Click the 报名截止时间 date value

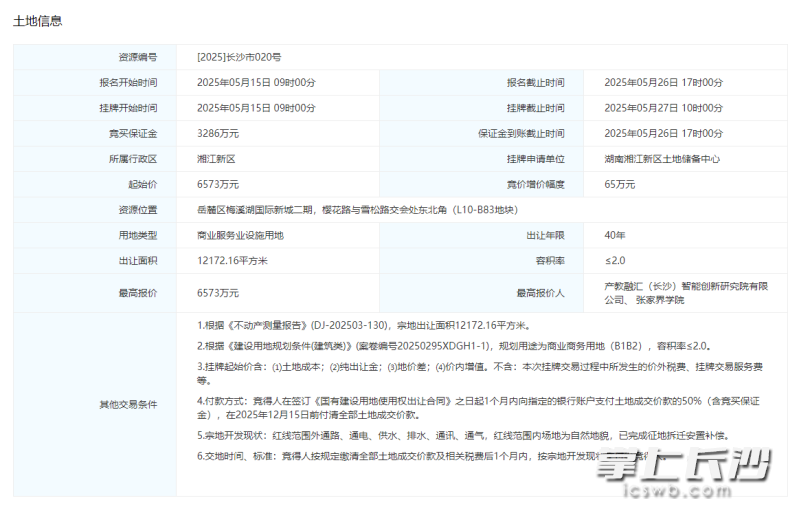[663, 82]
